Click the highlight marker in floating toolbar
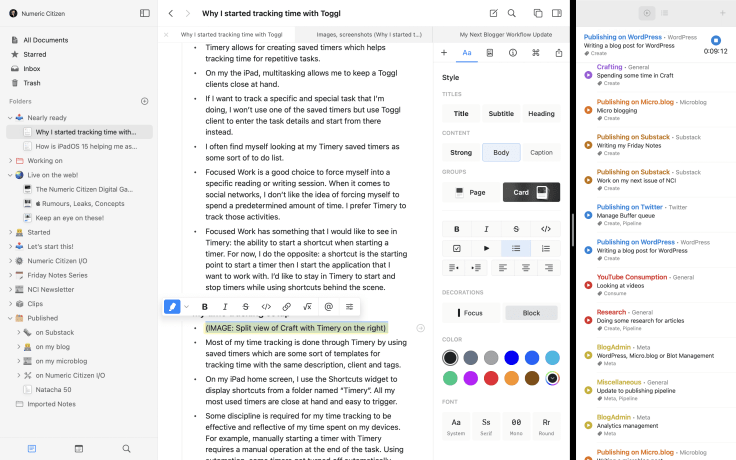The image size is (736, 460). coord(172,307)
